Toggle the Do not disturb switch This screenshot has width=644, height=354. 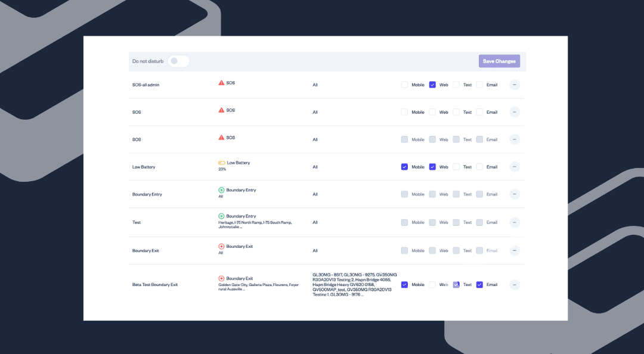(x=178, y=61)
